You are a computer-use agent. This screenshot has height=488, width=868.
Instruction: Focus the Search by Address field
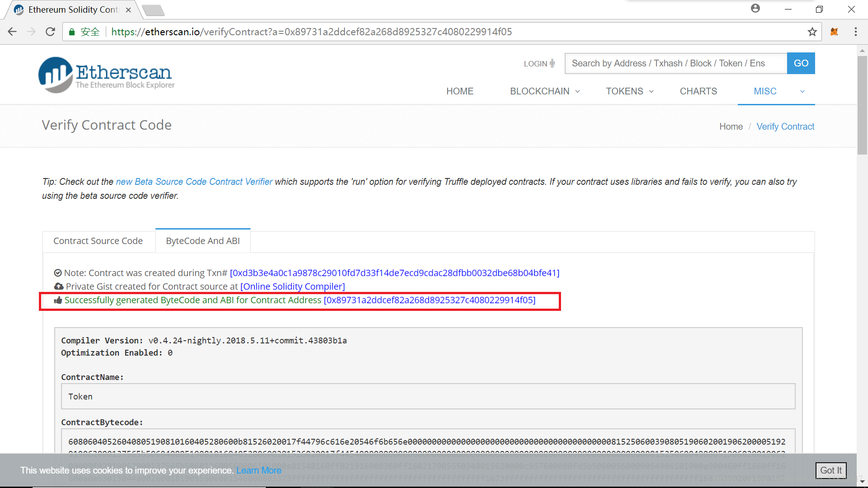point(675,63)
